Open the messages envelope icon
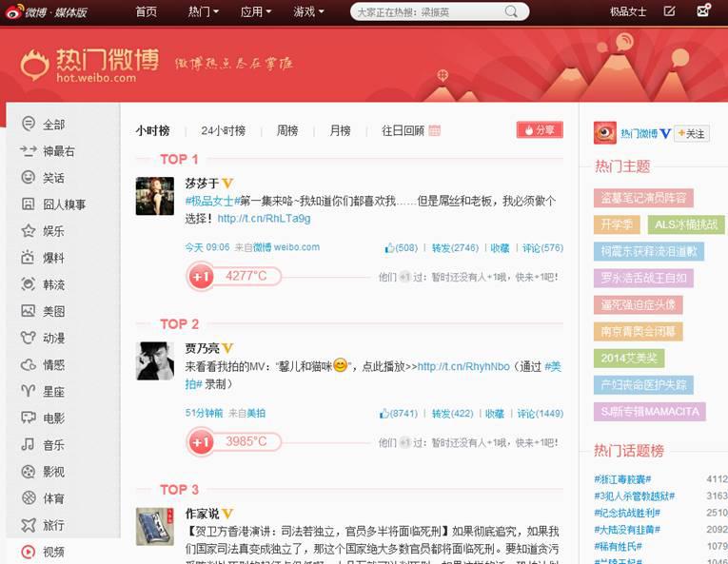The height and width of the screenshot is (564, 728). pyautogui.click(x=703, y=10)
